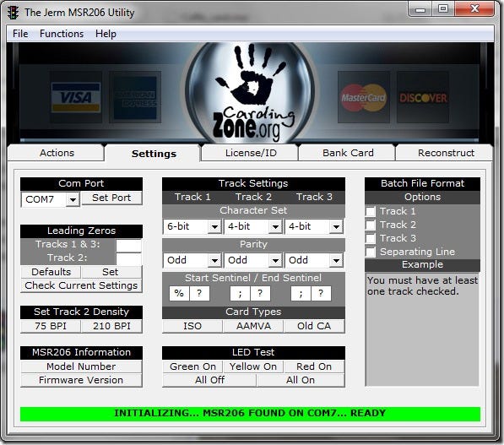The height and width of the screenshot is (445, 504).
Task: Click the Track 1 end sentinel ? field
Action: (199, 293)
